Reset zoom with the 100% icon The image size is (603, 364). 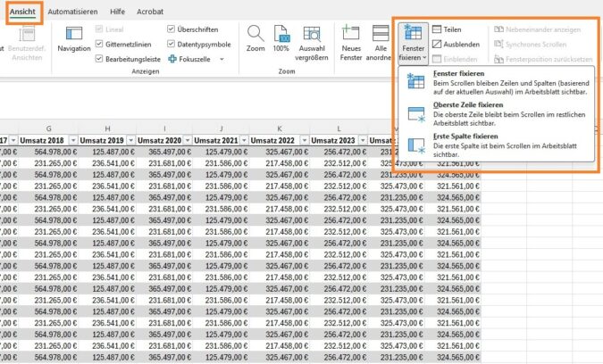click(281, 36)
